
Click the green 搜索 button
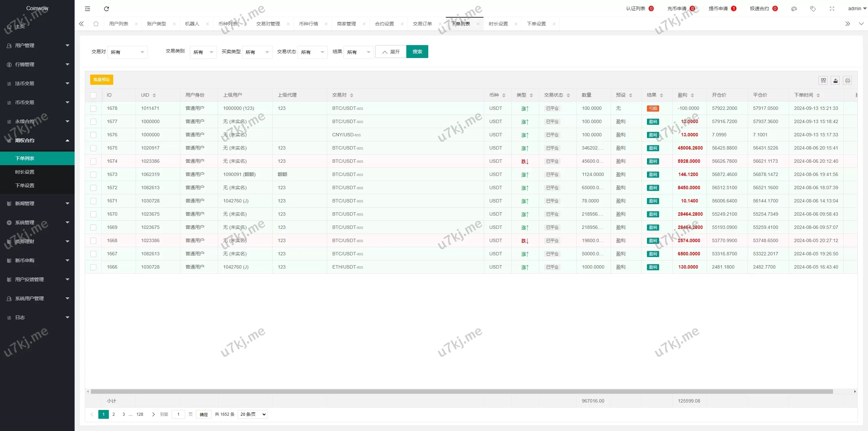(417, 52)
